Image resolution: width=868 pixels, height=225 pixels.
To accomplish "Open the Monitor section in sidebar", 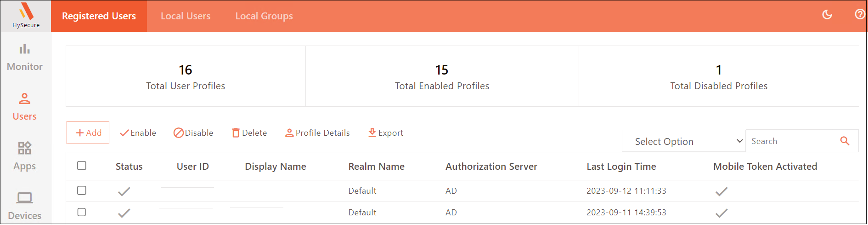I will pyautogui.click(x=25, y=57).
